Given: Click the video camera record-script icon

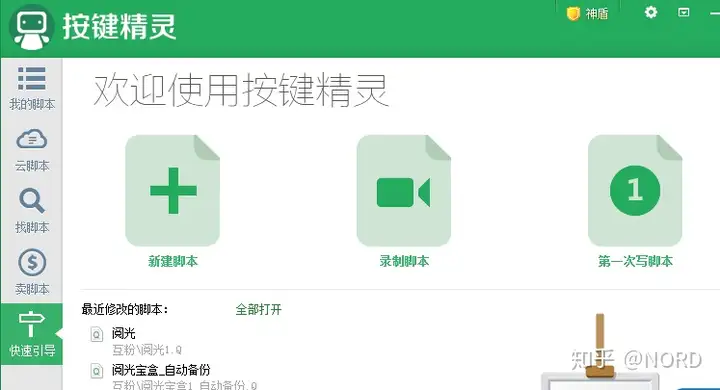Looking at the screenshot, I should click(404, 191).
